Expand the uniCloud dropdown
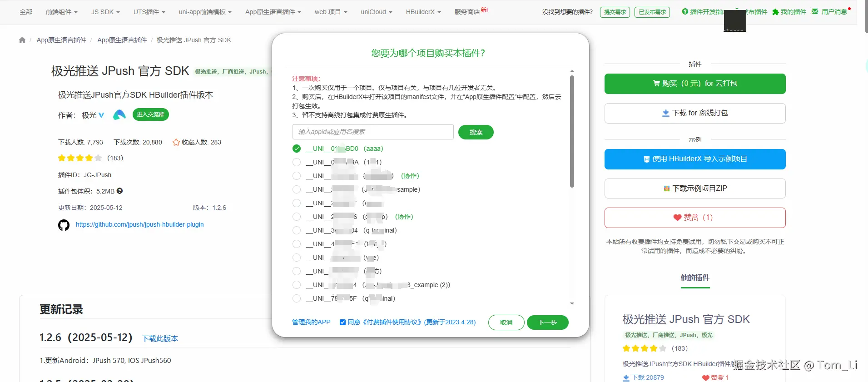Screen dimensions: 868x382 point(377,12)
